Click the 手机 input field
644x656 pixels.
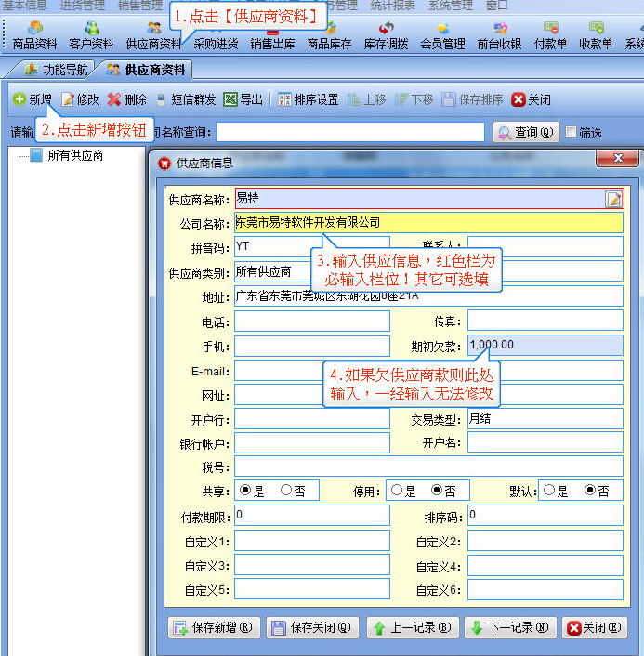pyautogui.click(x=312, y=346)
